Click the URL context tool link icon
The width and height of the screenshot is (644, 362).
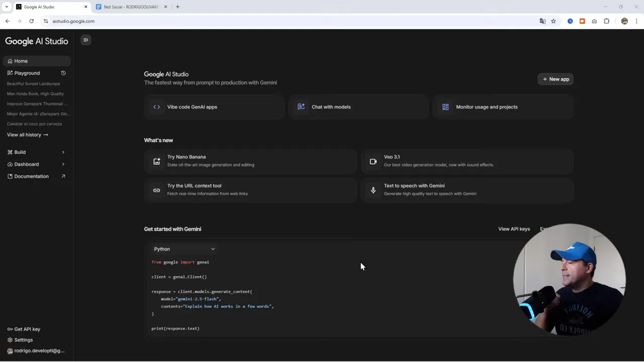156,190
